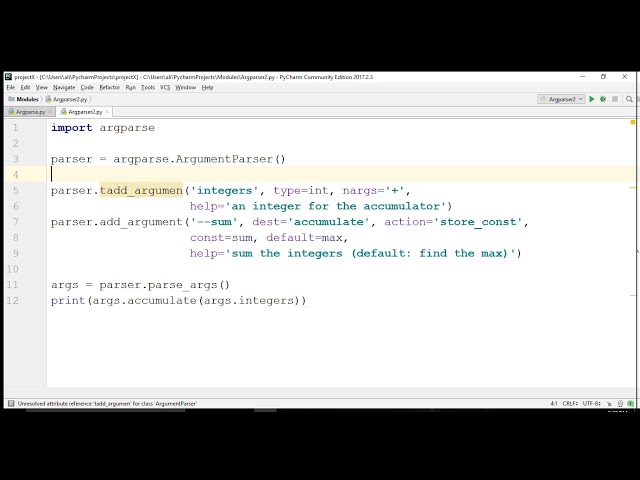The image size is (640, 480).
Task: Click the 'Unresolved attribute reference' status message
Action: point(107,404)
